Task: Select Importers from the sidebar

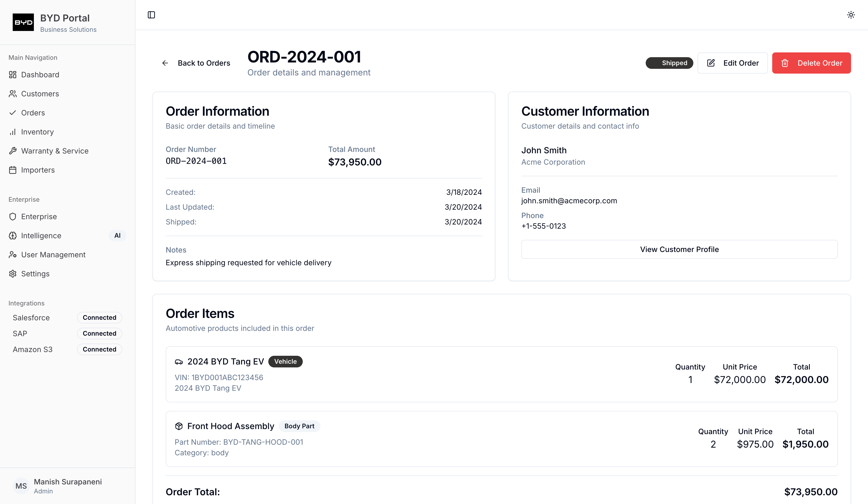Action: 67,170
